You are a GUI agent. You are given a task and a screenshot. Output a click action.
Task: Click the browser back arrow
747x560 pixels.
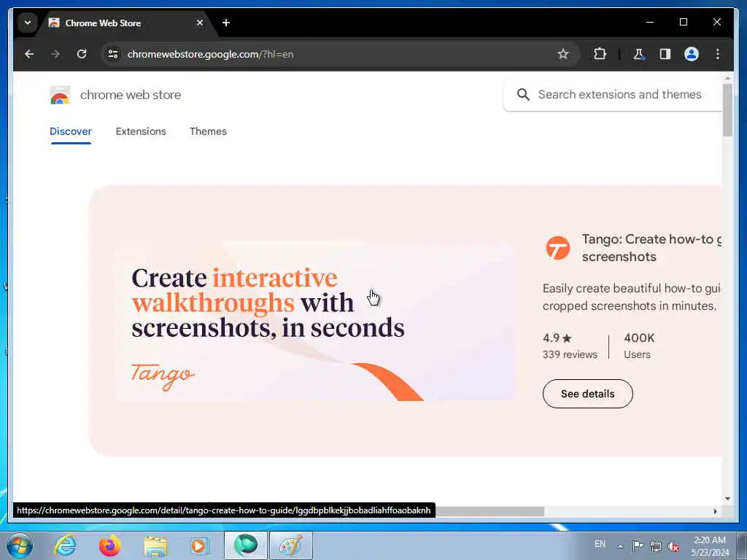[x=29, y=54]
